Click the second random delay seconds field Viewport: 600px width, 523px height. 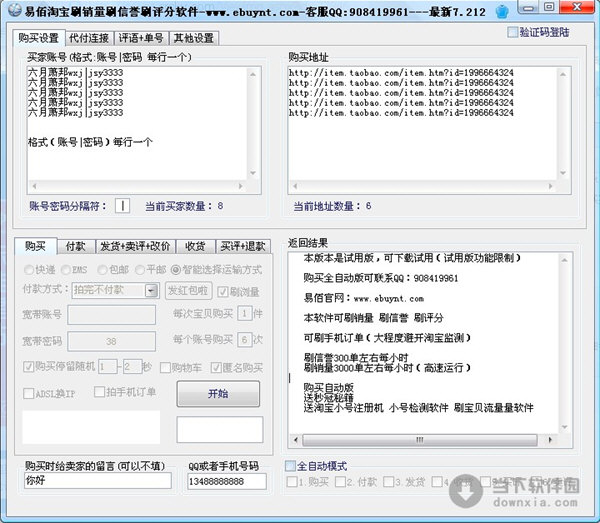coord(132,367)
